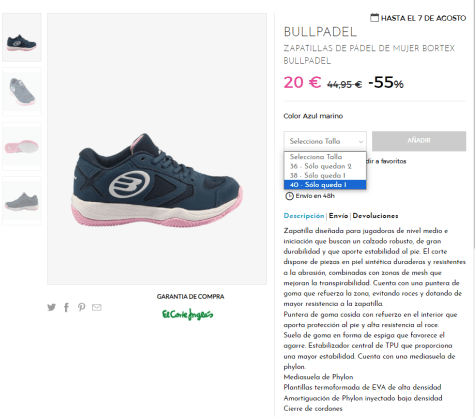
Task: Click the add to favoritos link
Action: (x=386, y=161)
